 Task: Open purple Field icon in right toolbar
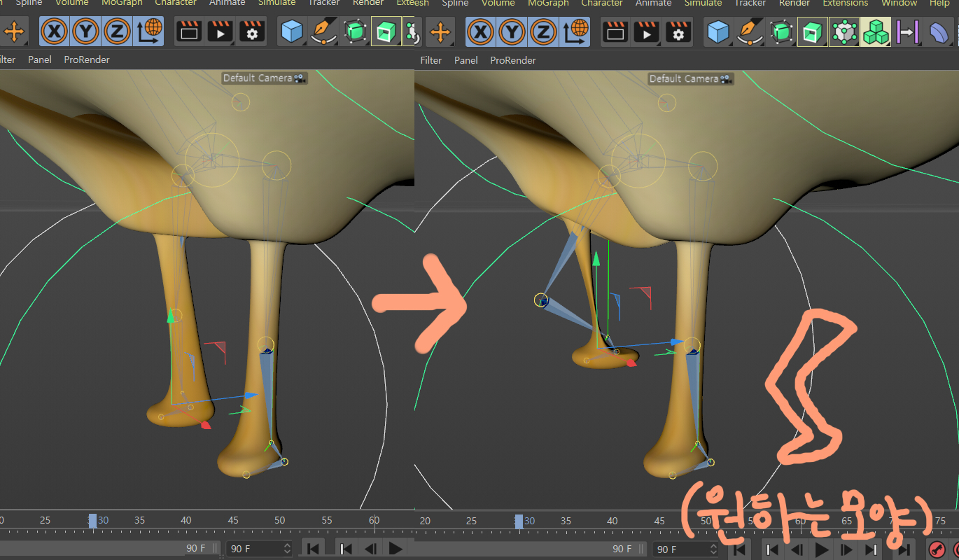[x=907, y=32]
